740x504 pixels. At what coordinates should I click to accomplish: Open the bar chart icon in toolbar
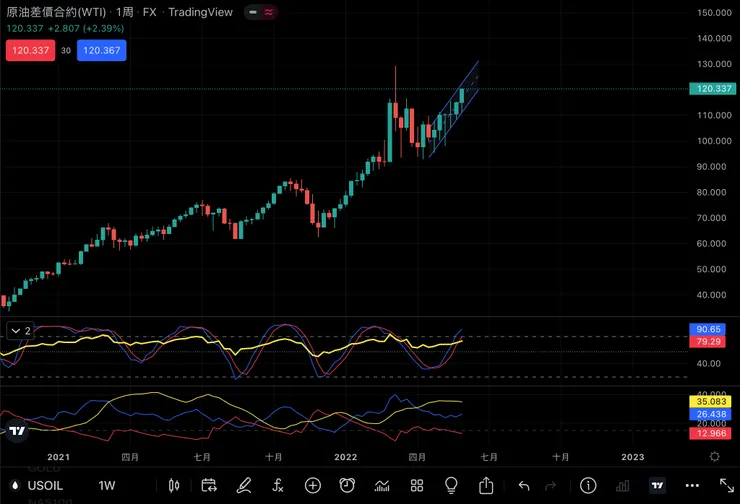click(x=622, y=485)
